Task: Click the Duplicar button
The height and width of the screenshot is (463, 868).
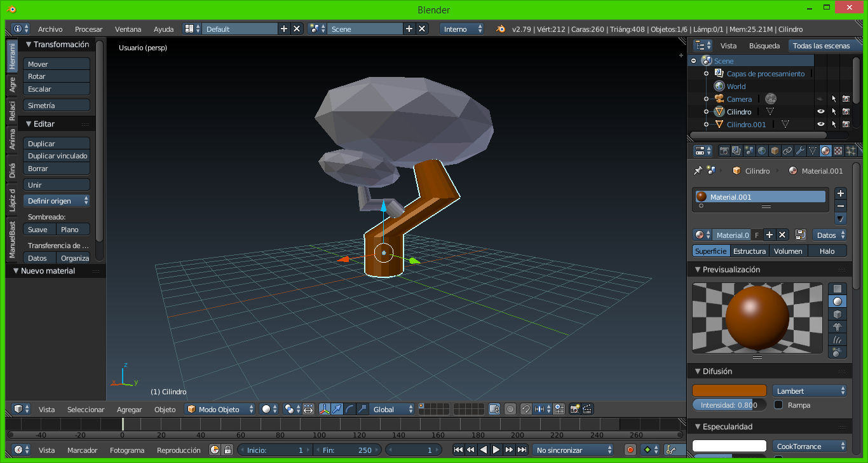Action: tap(57, 144)
